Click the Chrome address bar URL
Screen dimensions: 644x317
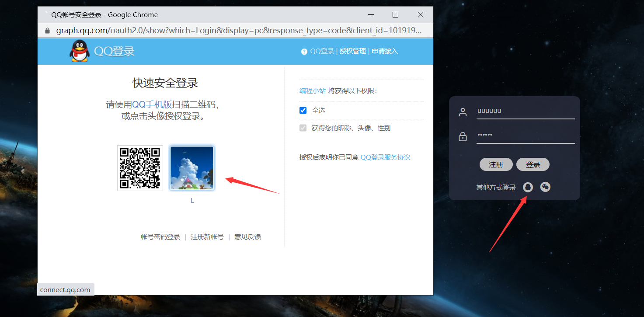[239, 31]
